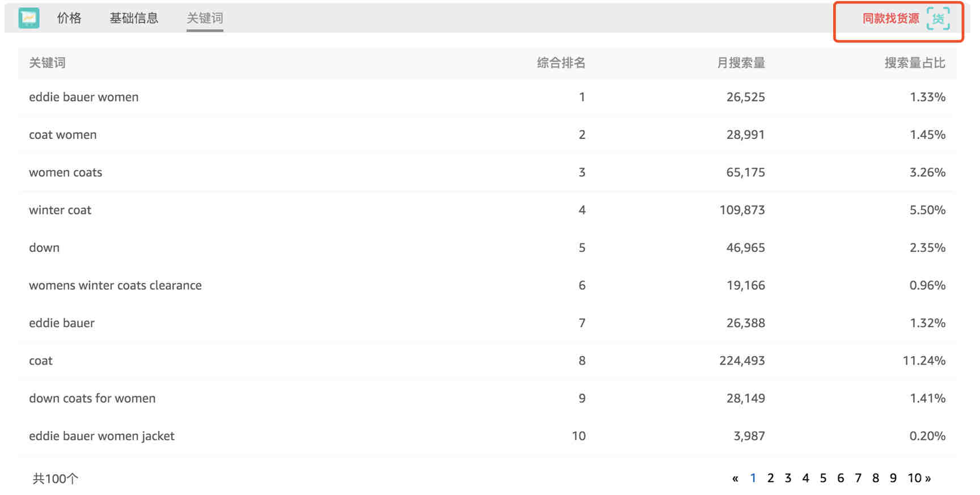This screenshot has height=495, width=980.
Task: Click the 1.41% share value
Action: [928, 399]
